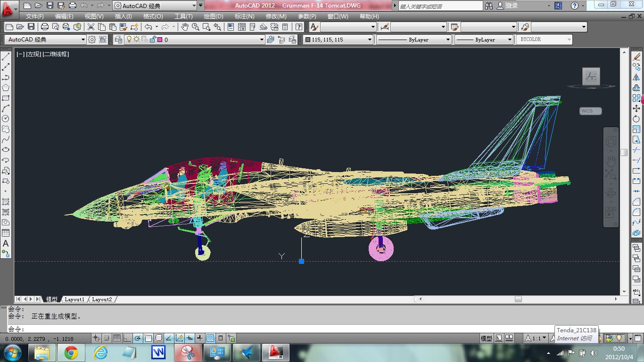
Task: Click the layer 0 magenta color swatch
Action: pos(160,40)
